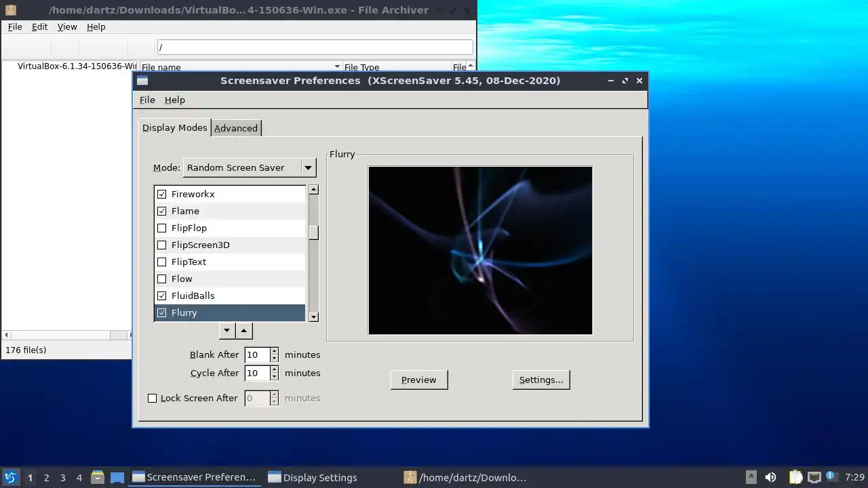Switch to workspace 2
The width and height of the screenshot is (868, 488).
[46, 477]
